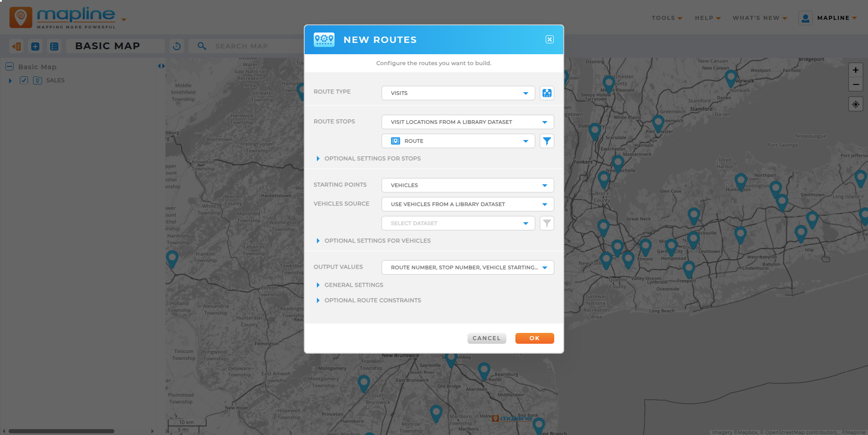Viewport: 868px width, 435px height.
Task: Click the filter icon next to Select Dataset
Action: [x=547, y=223]
